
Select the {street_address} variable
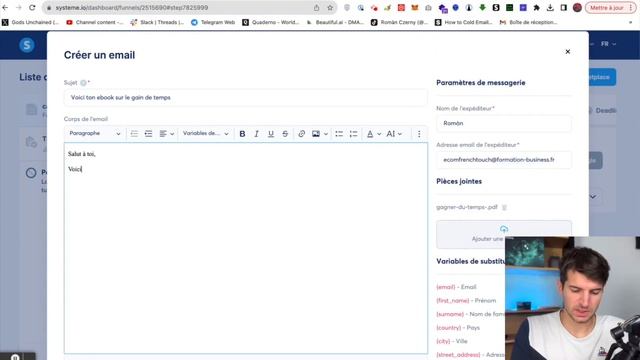pos(458,355)
